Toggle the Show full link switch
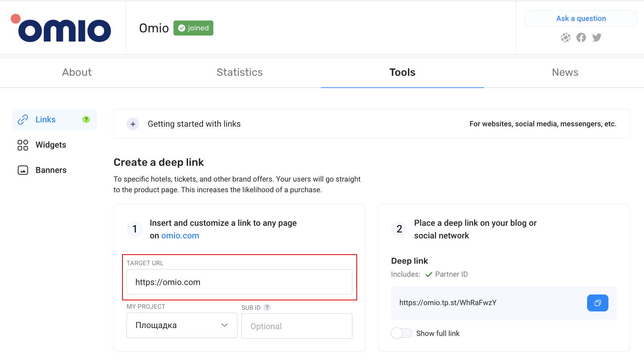 401,333
